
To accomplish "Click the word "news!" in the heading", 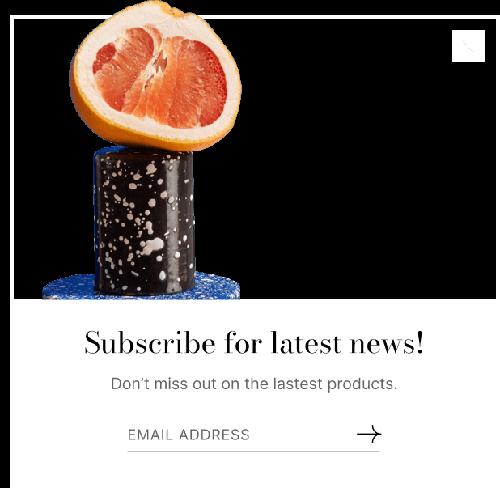I will coord(387,343).
